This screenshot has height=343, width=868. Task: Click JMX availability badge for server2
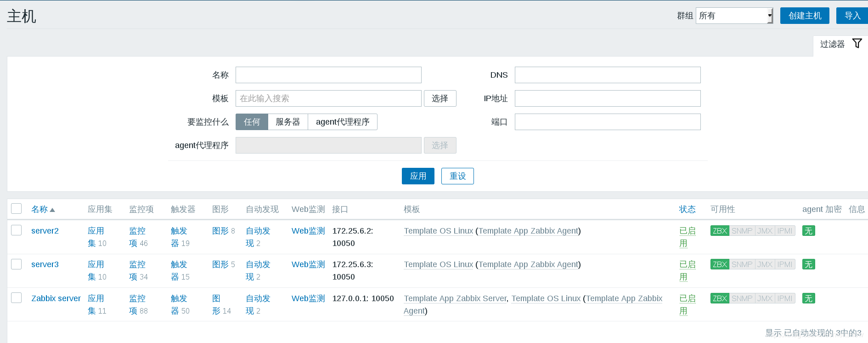[765, 231]
